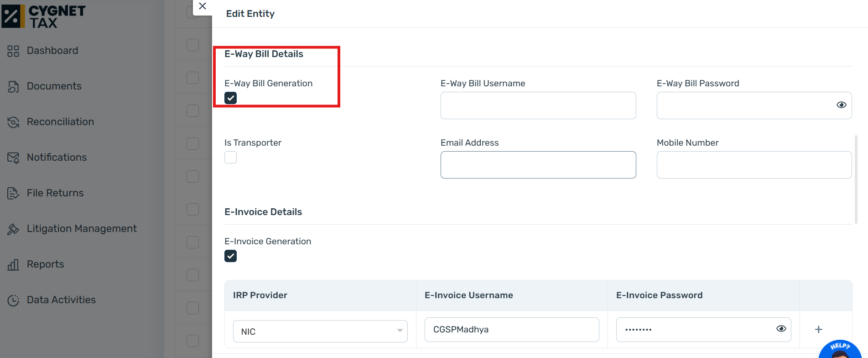Open the Reports menu item

[45, 264]
